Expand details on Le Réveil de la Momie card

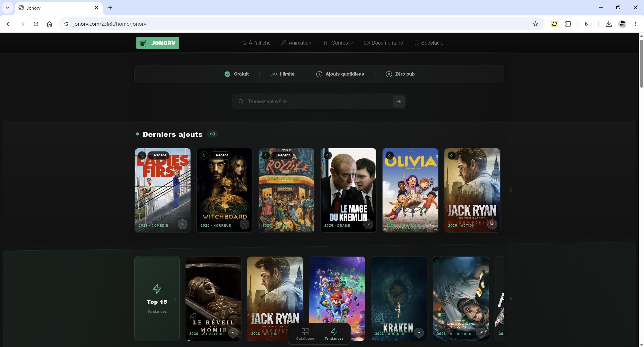(x=233, y=333)
